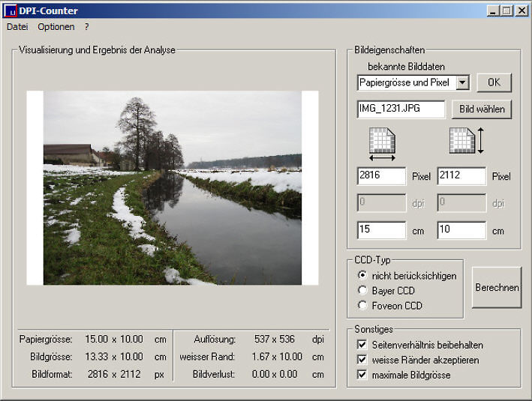Click the Bild wählen button
Viewport: 532px width, 401px height.
click(481, 109)
